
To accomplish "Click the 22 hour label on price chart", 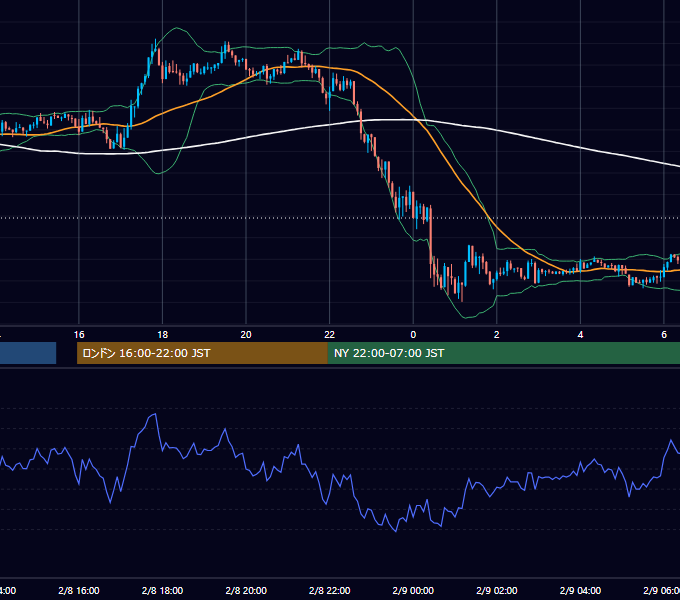I will [x=330, y=335].
